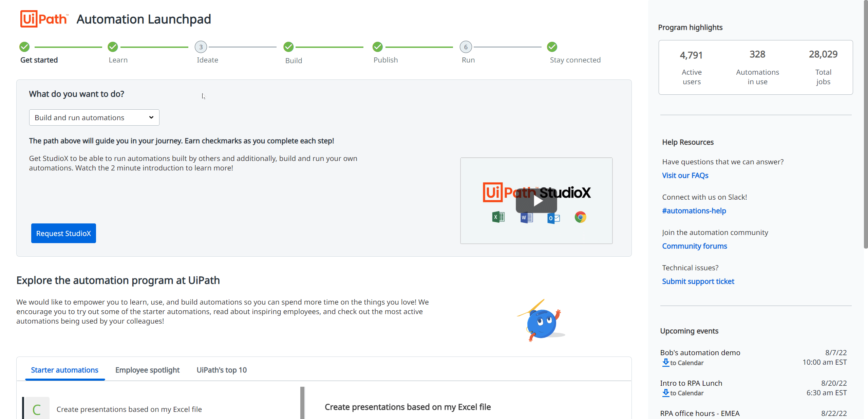
Task: Click the Learn step checkmark icon
Action: point(113,47)
